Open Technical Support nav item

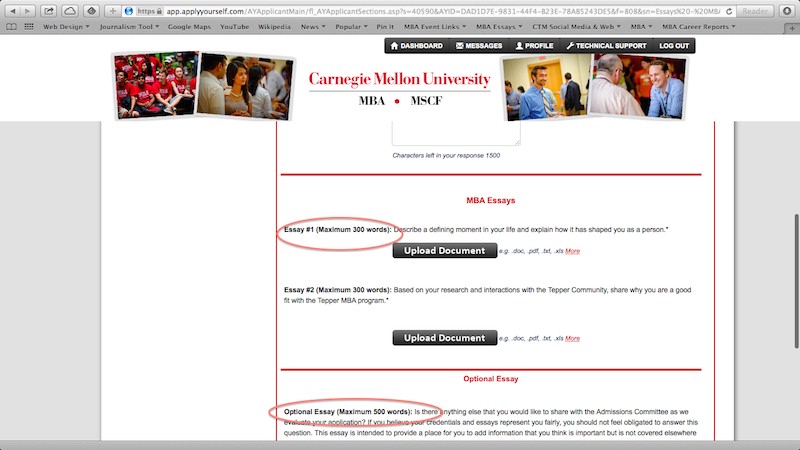(x=606, y=45)
